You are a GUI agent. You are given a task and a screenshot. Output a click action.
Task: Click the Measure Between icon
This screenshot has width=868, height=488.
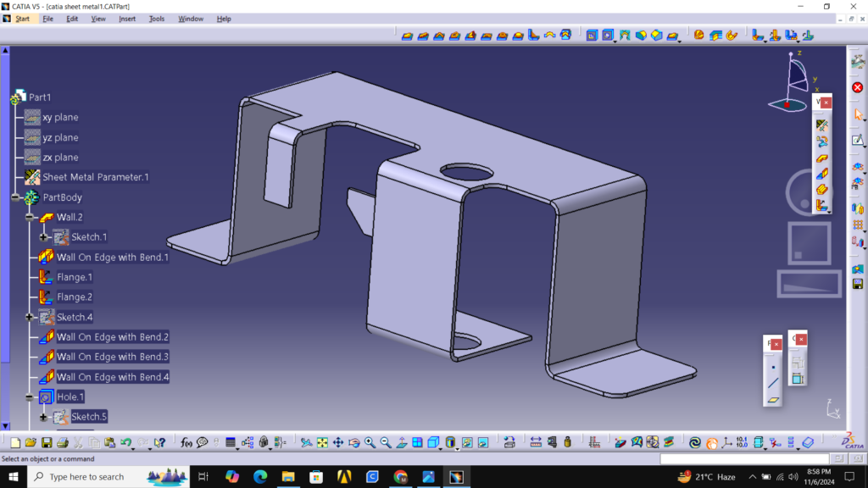click(x=536, y=442)
